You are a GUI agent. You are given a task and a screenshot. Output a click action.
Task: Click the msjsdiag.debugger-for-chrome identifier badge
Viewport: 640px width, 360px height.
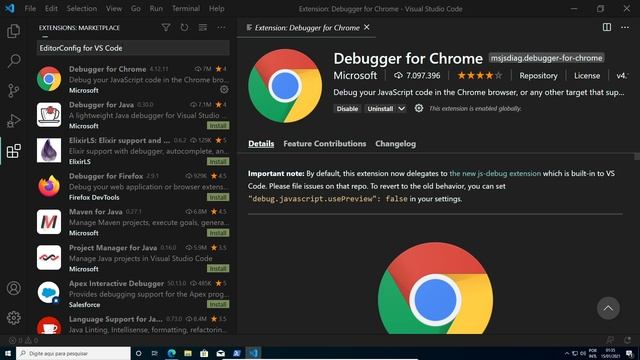[x=547, y=58]
